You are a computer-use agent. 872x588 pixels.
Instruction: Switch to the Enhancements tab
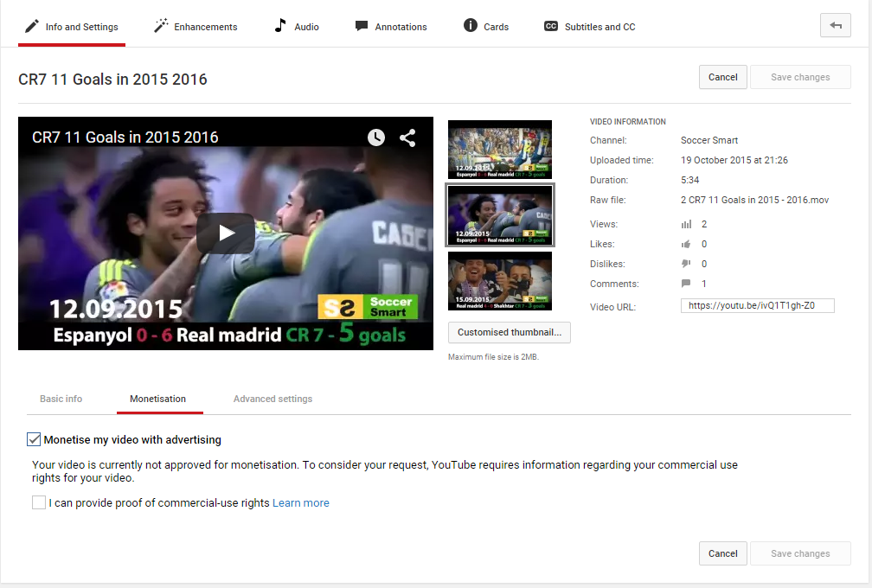point(196,27)
